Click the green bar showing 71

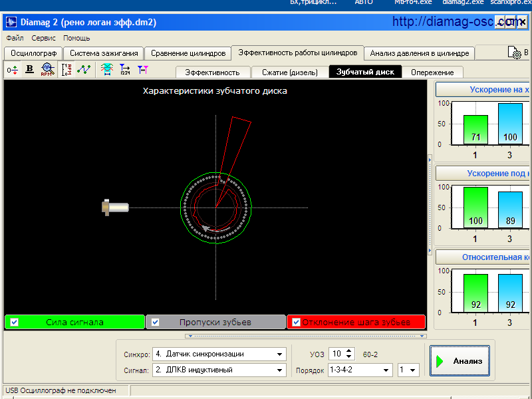click(475, 130)
